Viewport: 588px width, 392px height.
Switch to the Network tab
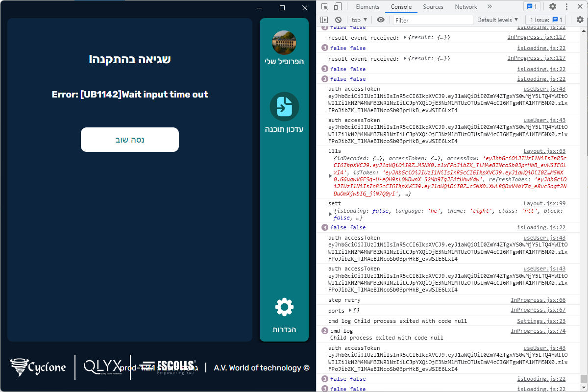tap(465, 7)
